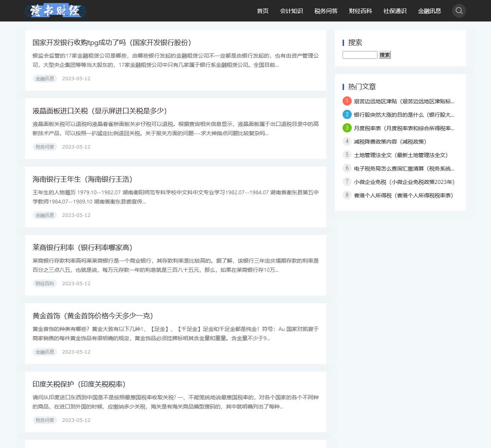Open 金融讯息 in the top navigation
The height and width of the screenshot is (448, 491).
tap(430, 11)
